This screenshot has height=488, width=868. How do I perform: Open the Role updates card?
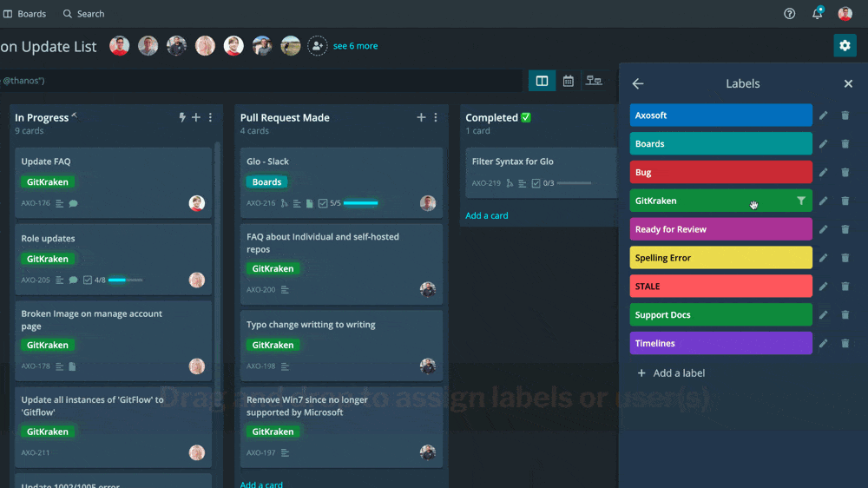point(114,260)
